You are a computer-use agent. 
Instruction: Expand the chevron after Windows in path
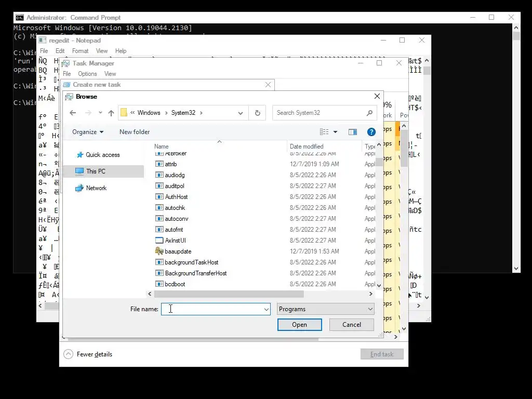[166, 113]
